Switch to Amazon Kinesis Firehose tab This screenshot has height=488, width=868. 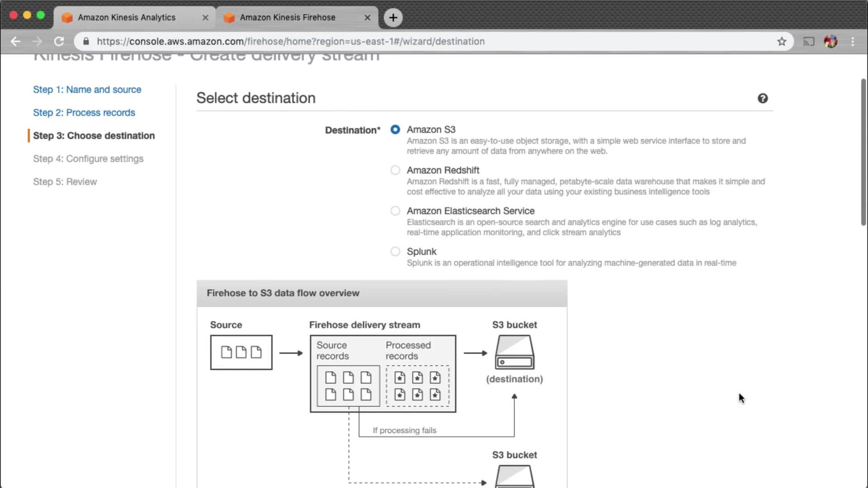pos(288,18)
